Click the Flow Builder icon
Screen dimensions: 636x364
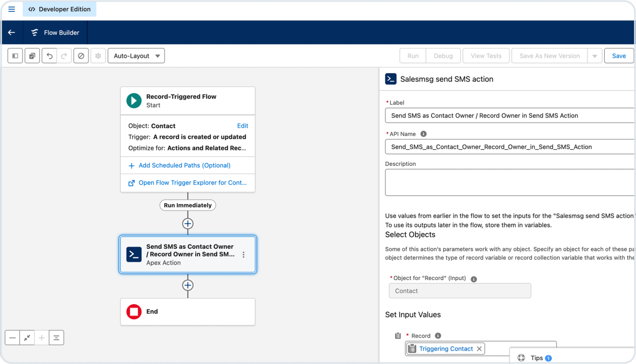click(34, 32)
